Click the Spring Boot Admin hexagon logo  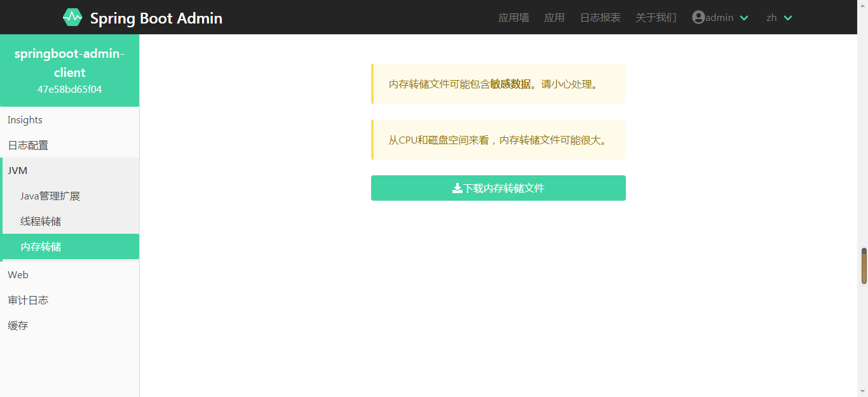[x=72, y=17]
